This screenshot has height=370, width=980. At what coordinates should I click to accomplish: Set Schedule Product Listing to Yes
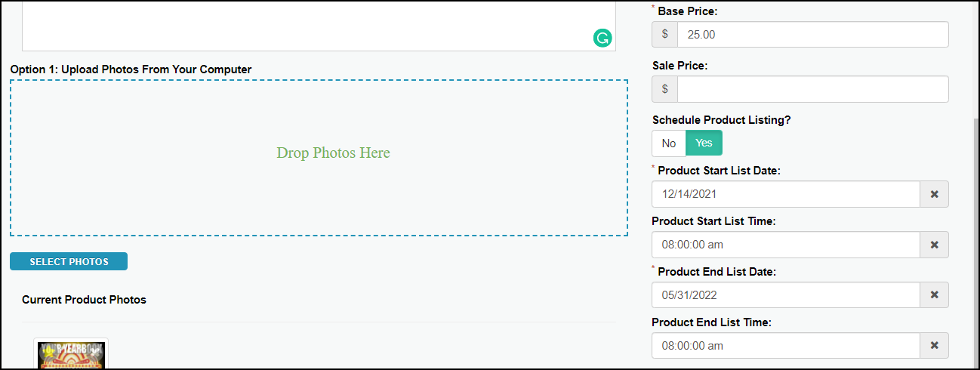coord(704,143)
